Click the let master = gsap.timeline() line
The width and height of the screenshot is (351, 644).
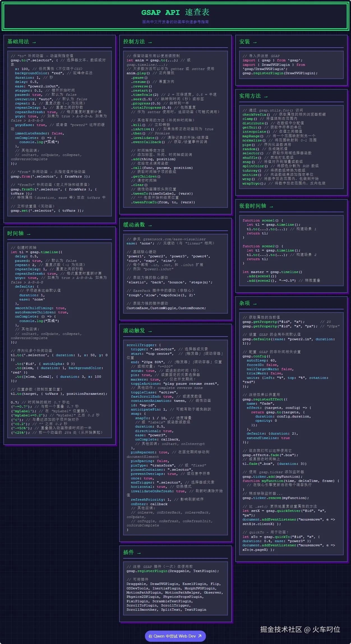tap(272, 272)
